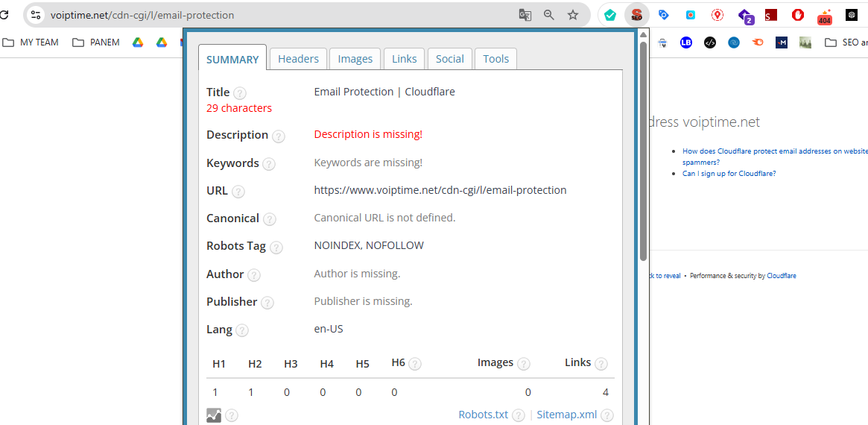
Task: View site information icon left of URL
Action: [36, 15]
